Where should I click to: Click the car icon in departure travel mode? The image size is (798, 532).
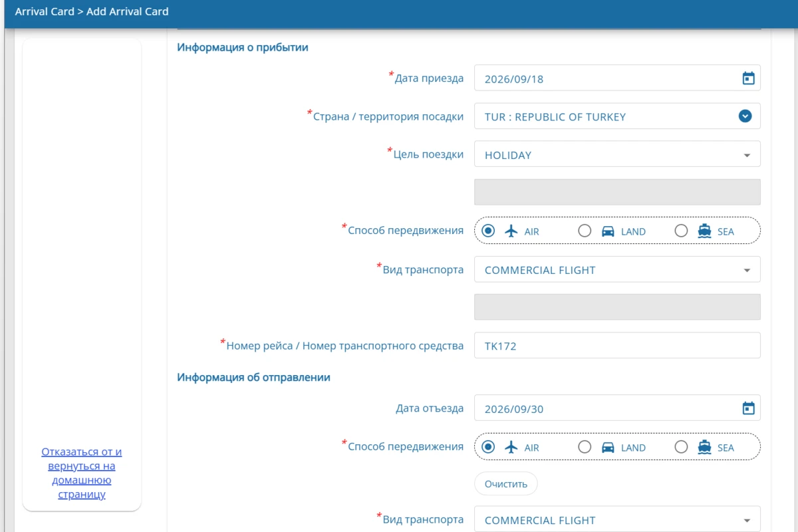(x=608, y=448)
